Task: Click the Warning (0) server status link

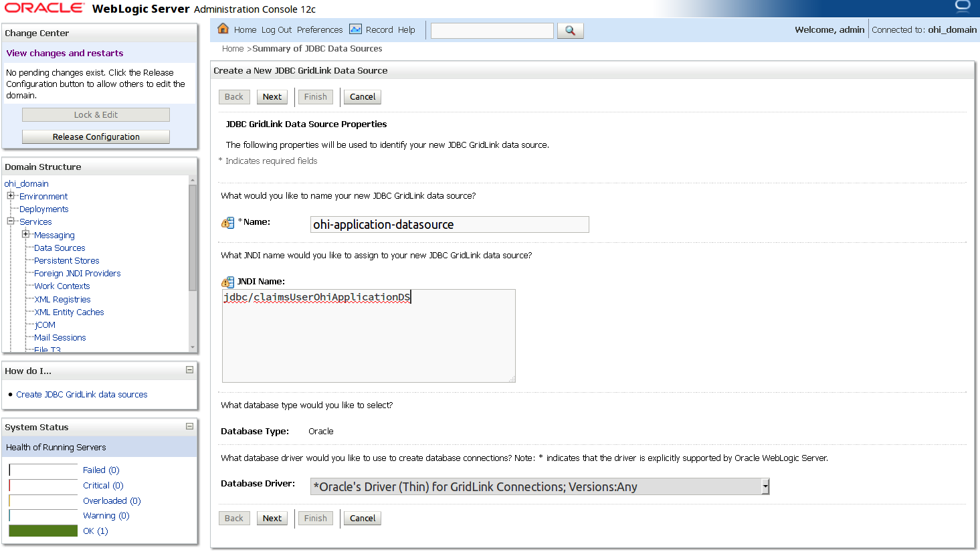Action: click(x=106, y=516)
